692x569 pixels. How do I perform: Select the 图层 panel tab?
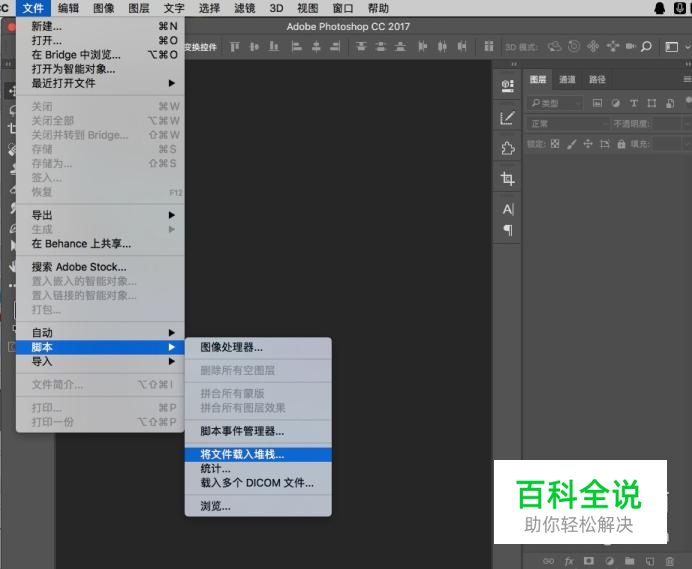coord(538,79)
